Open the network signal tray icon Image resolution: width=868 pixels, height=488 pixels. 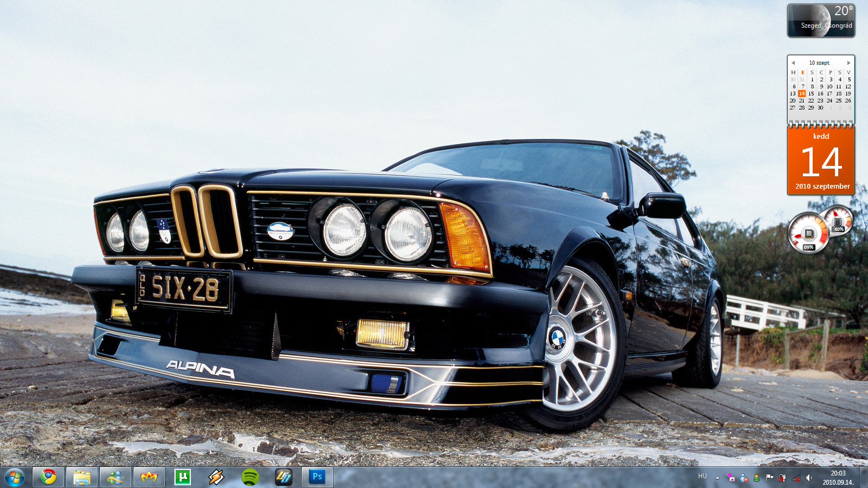(x=796, y=478)
